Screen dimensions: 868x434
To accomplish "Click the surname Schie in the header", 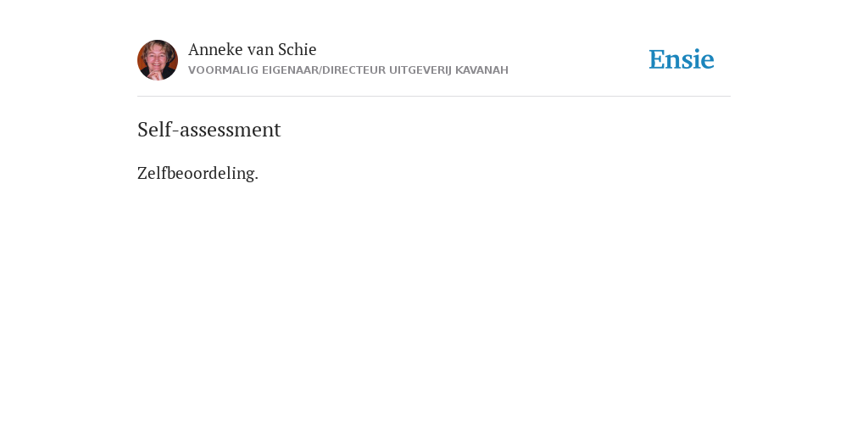I will [x=298, y=50].
